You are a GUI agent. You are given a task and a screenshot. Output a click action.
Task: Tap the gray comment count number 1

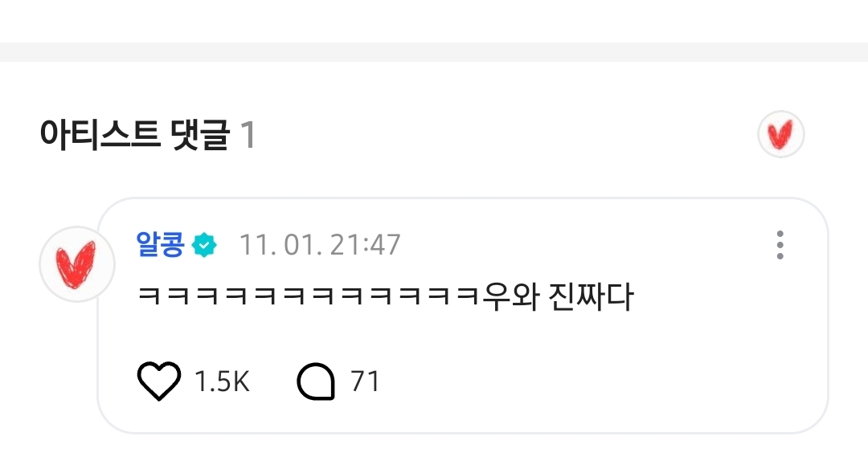248,135
